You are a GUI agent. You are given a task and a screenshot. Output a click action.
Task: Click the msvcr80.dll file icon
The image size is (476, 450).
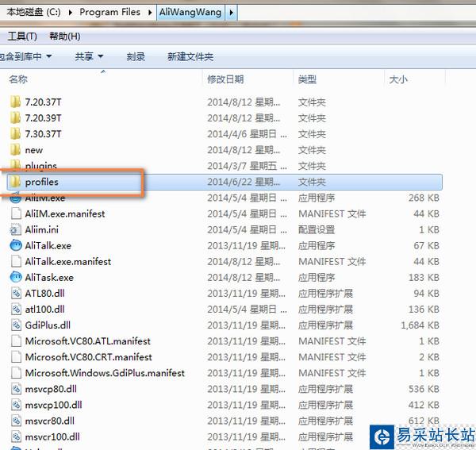pos(16,421)
